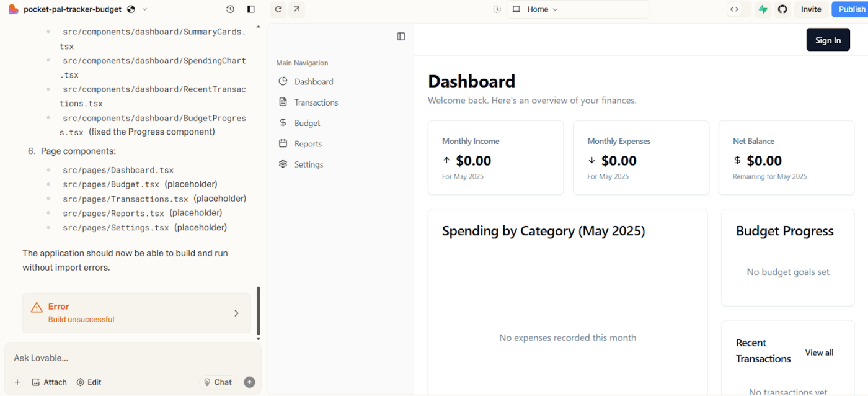Screen dimensions: 868x396
Task: Open View all recent transactions
Action: click(x=819, y=352)
